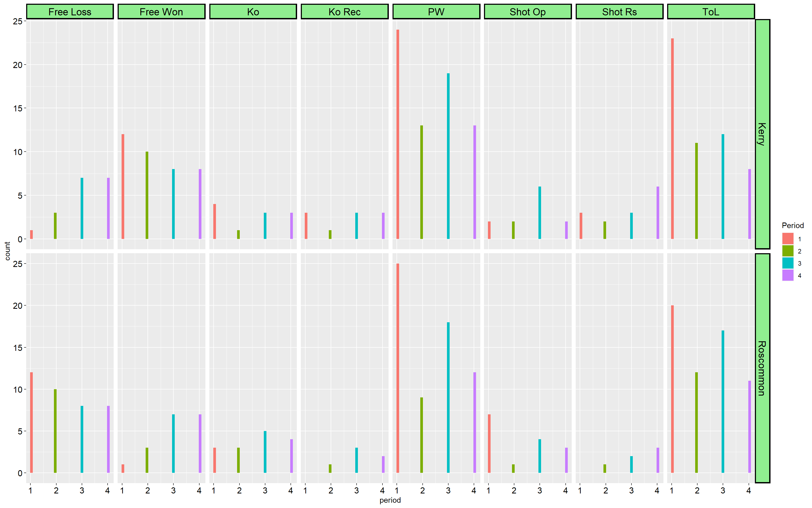Click Roscommon PW period 1 red bar
The image size is (812, 508).
pyautogui.click(x=398, y=368)
